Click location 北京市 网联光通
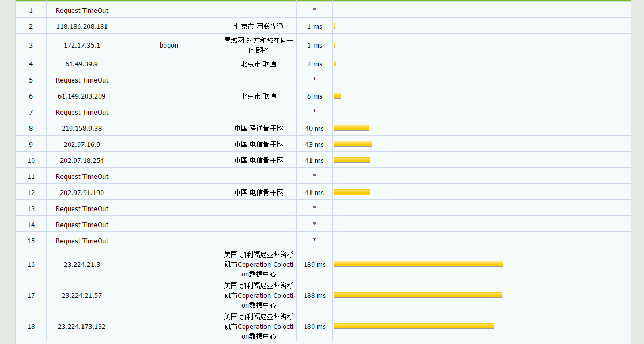The width and height of the screenshot is (644, 344). pyautogui.click(x=259, y=26)
